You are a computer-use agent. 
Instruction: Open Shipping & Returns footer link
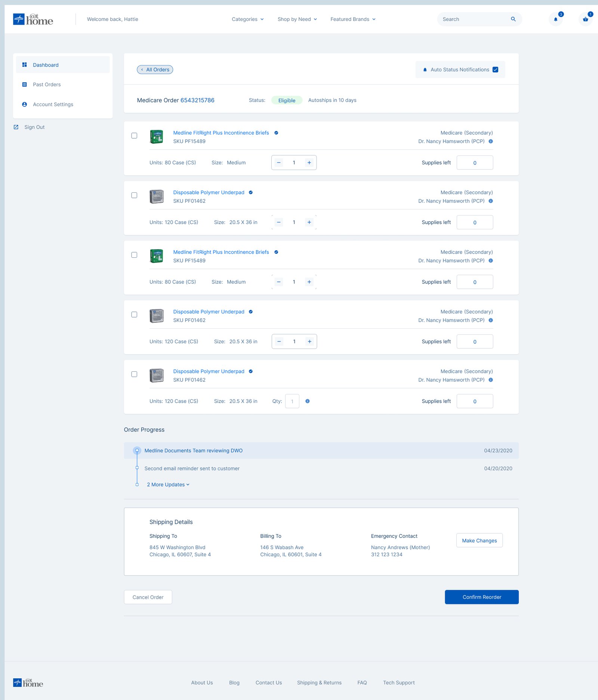click(319, 683)
